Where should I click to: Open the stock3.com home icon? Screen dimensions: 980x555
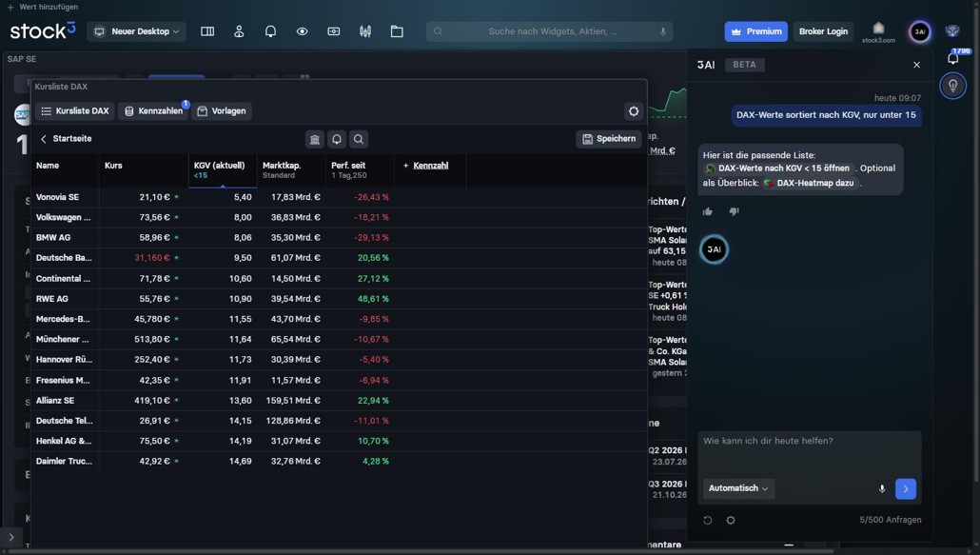pos(878,31)
